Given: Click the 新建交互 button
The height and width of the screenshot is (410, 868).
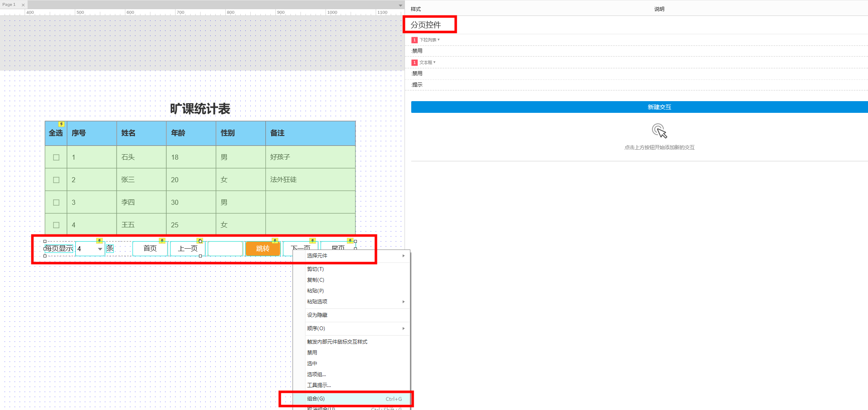Looking at the screenshot, I should [639, 107].
